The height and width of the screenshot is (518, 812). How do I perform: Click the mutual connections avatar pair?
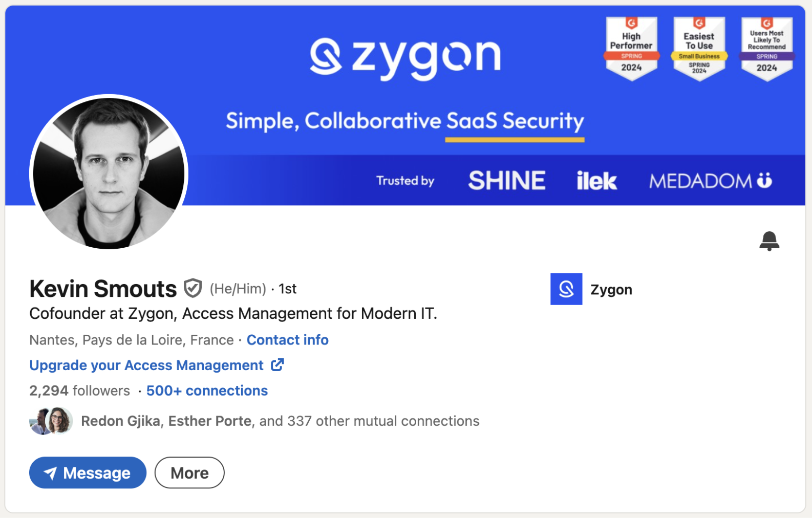click(51, 421)
